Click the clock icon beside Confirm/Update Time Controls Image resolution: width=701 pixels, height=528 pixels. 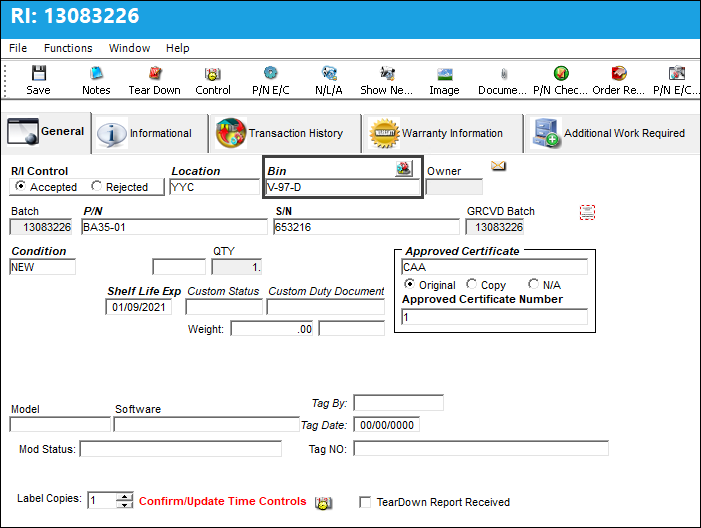point(323,503)
